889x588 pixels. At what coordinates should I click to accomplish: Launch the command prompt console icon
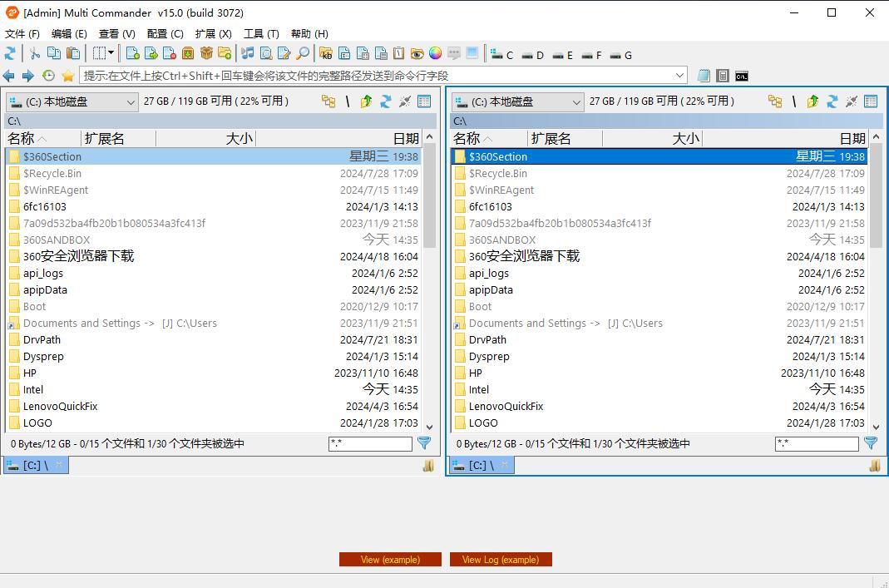[x=741, y=76]
